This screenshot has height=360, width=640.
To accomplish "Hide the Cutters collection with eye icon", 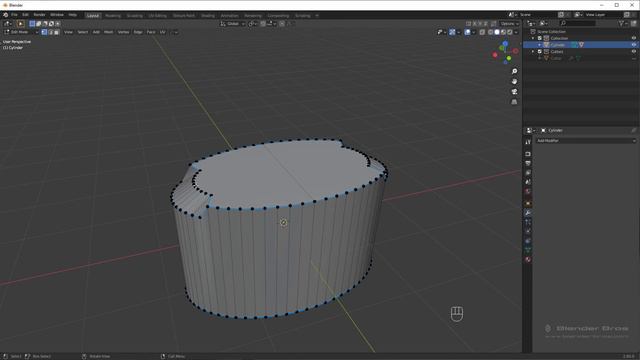I will pyautogui.click(x=634, y=52).
